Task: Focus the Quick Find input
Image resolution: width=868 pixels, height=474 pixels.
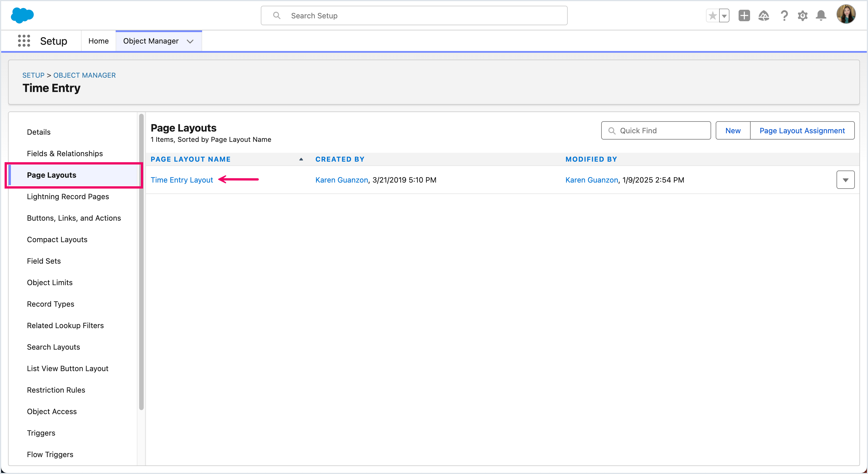Action: (x=656, y=131)
